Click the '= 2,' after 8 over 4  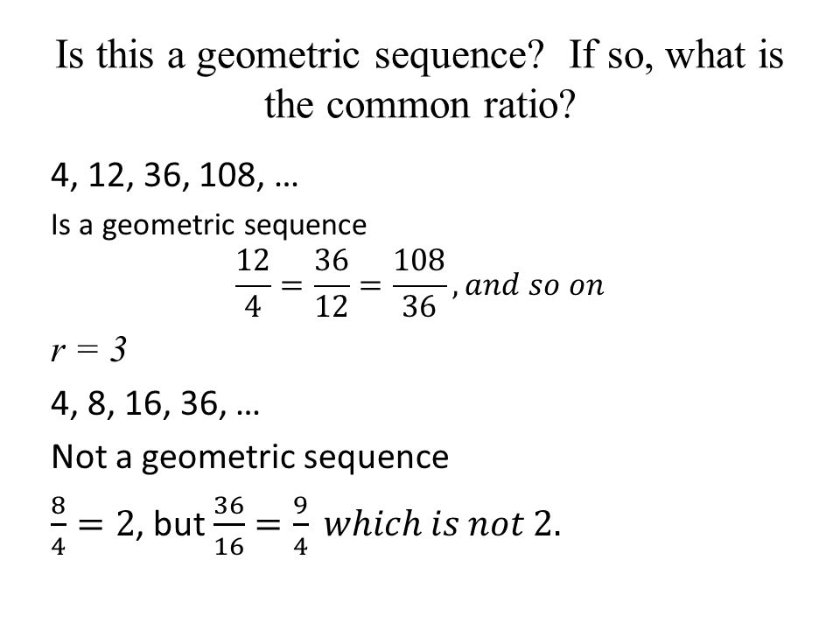coord(111,524)
